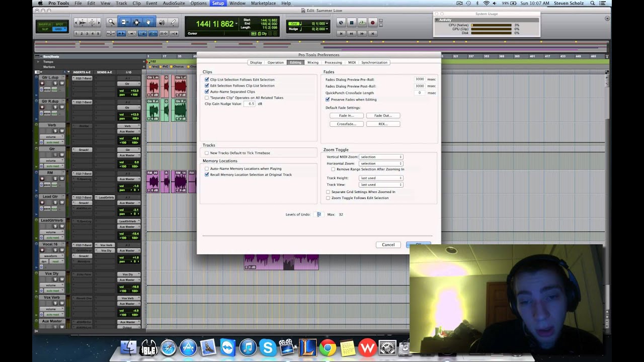Click the Fast Forward transport button
The image size is (644, 362).
[362, 34]
